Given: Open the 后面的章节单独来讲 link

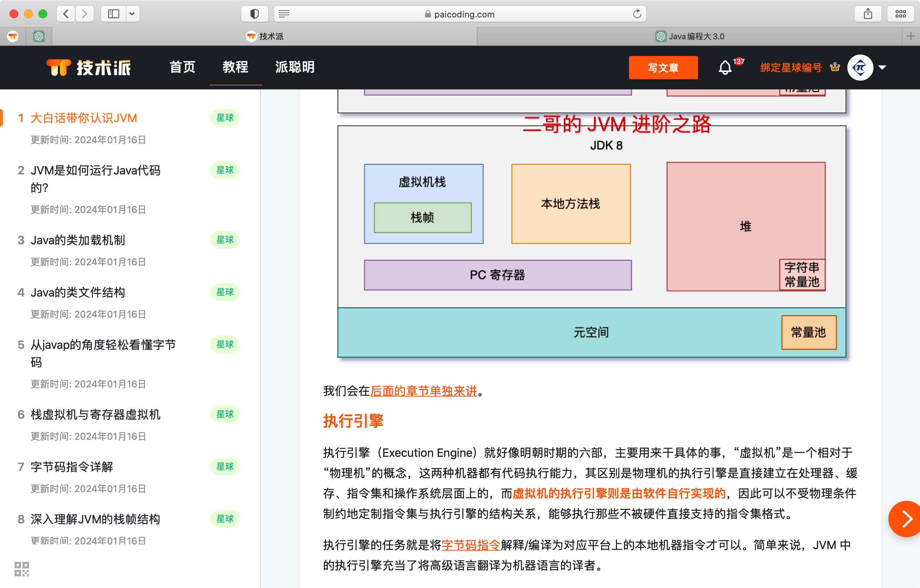Looking at the screenshot, I should pos(424,391).
